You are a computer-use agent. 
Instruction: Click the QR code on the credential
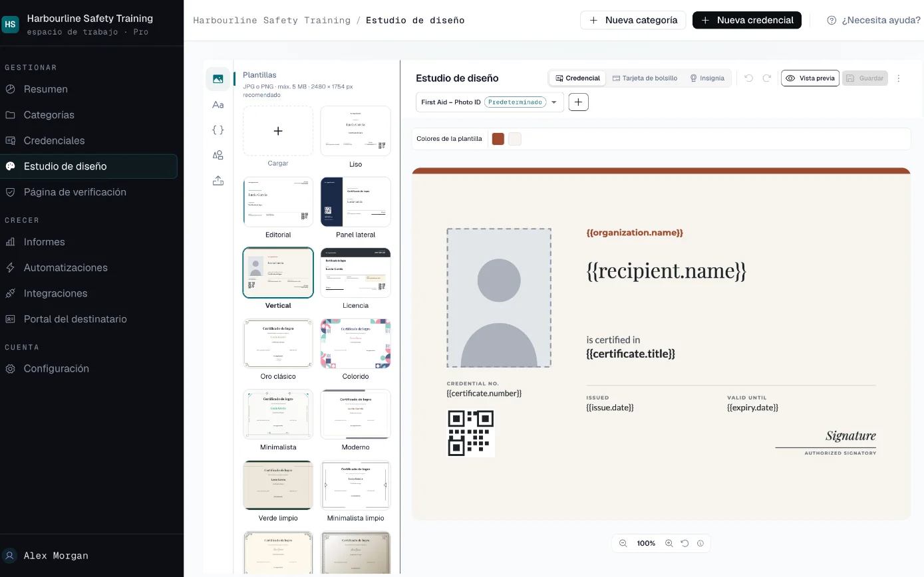point(470,433)
